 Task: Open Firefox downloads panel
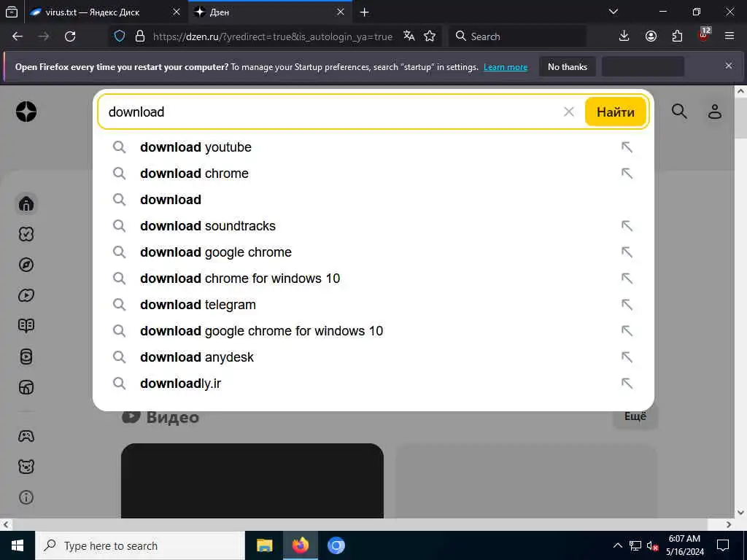pyautogui.click(x=624, y=36)
